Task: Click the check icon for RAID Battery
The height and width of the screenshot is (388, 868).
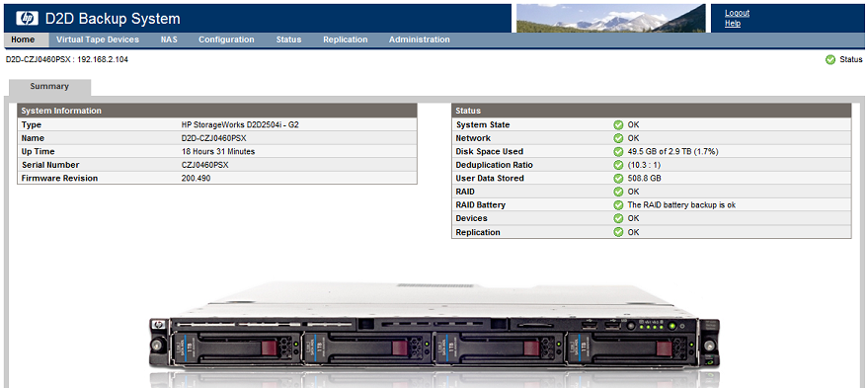Action: (x=618, y=204)
